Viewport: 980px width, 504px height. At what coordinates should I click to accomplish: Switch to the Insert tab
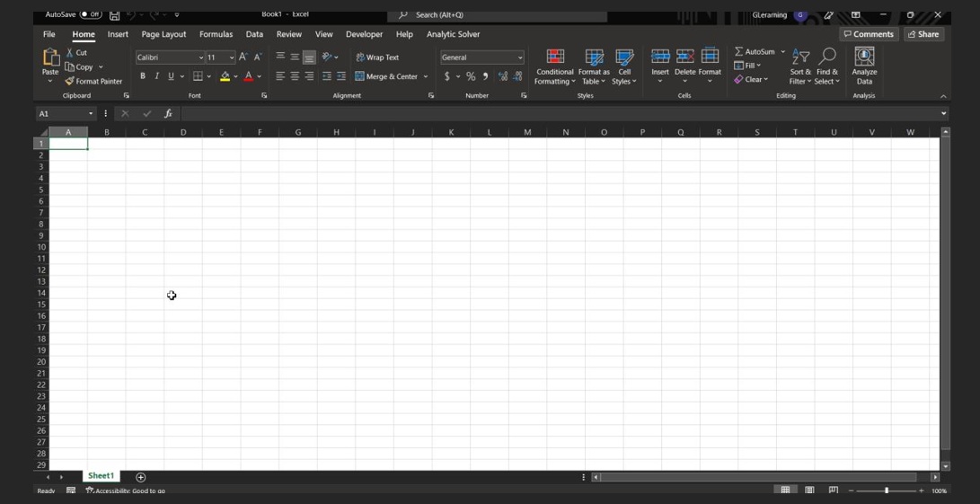tap(118, 34)
